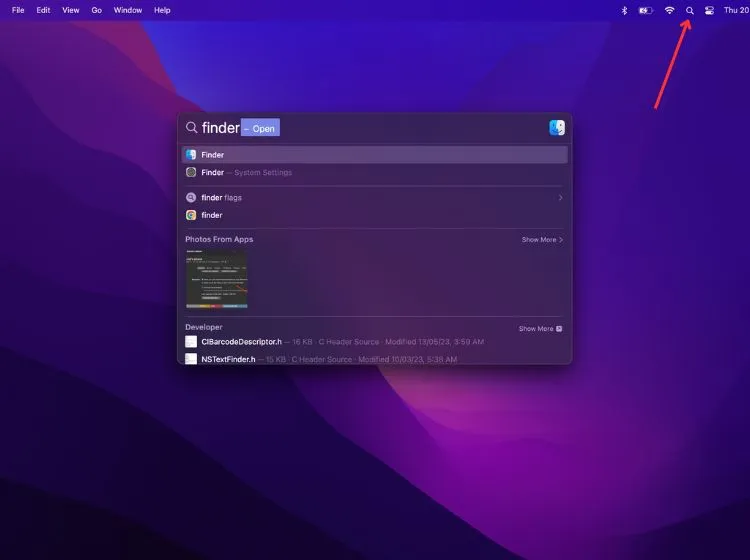
Task: Select the finder Chrome search suggestion
Action: point(375,215)
